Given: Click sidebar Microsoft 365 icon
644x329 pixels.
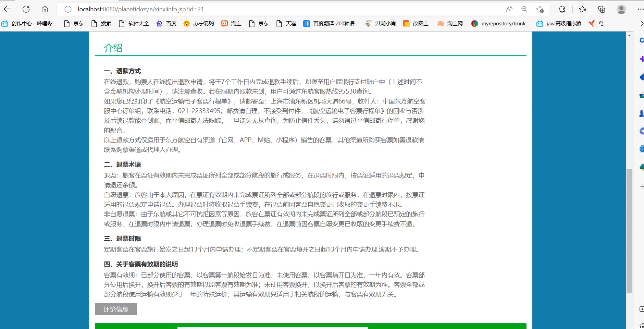Looking at the screenshot, I should (x=642, y=131).
